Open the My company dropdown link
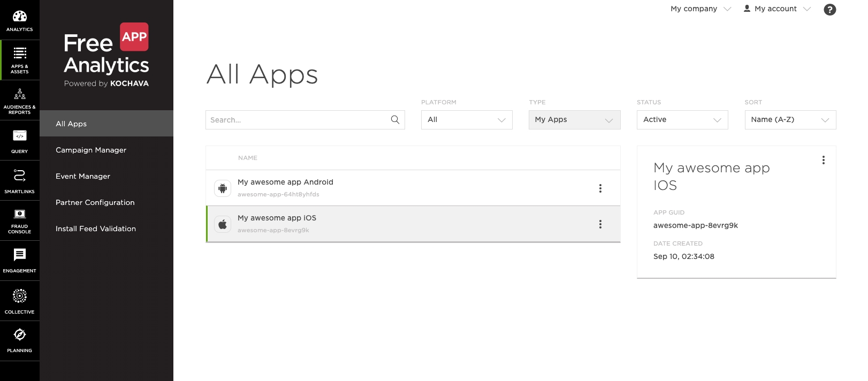Image resolution: width=868 pixels, height=381 pixels. (701, 9)
